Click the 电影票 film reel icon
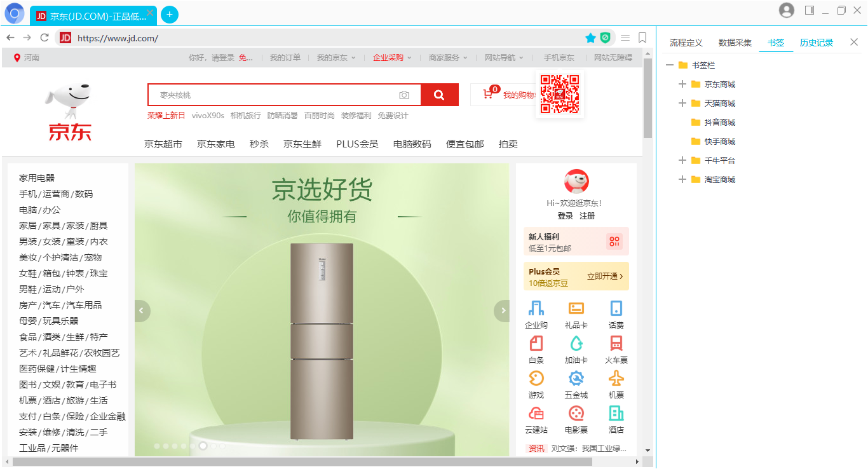The height and width of the screenshot is (469, 868). pos(576,413)
